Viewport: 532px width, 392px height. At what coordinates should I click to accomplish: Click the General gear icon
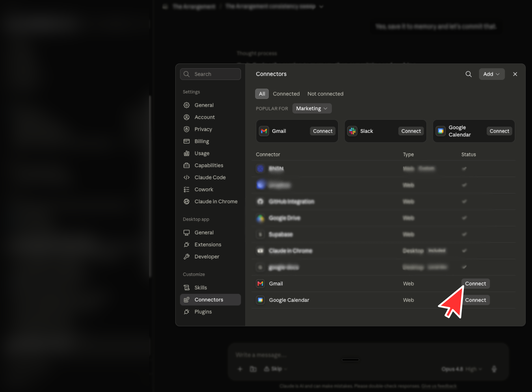(187, 105)
